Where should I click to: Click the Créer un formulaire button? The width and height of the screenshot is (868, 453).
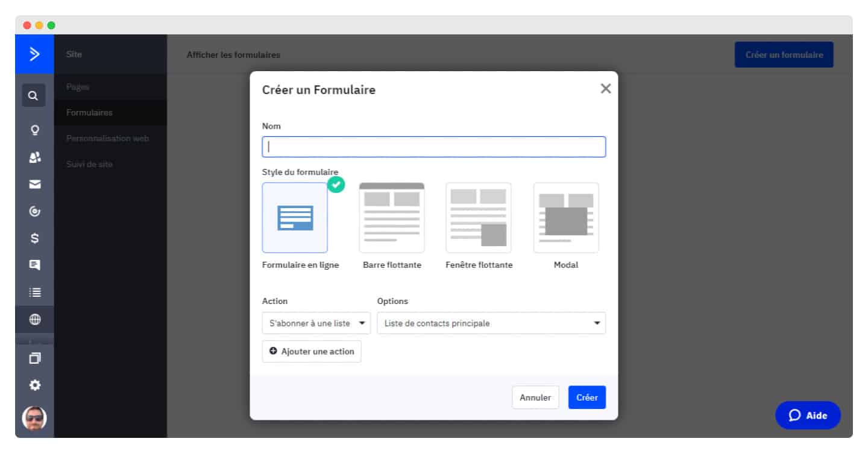click(784, 55)
